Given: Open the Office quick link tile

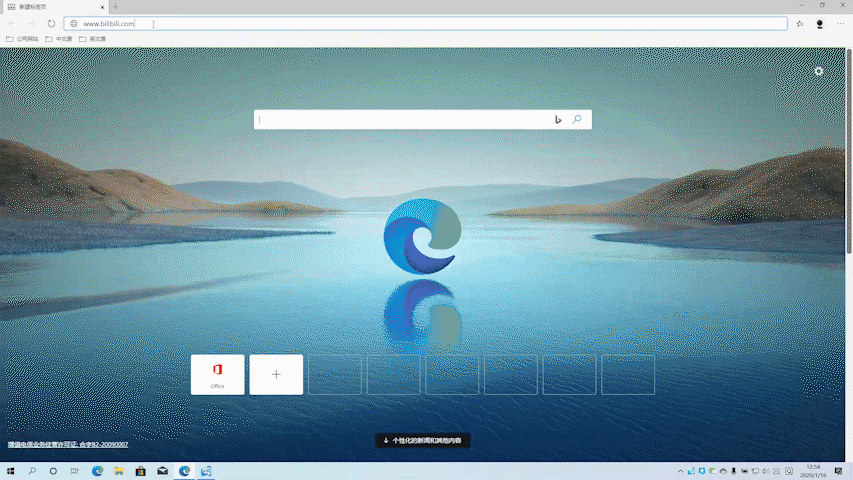Looking at the screenshot, I should tap(218, 374).
